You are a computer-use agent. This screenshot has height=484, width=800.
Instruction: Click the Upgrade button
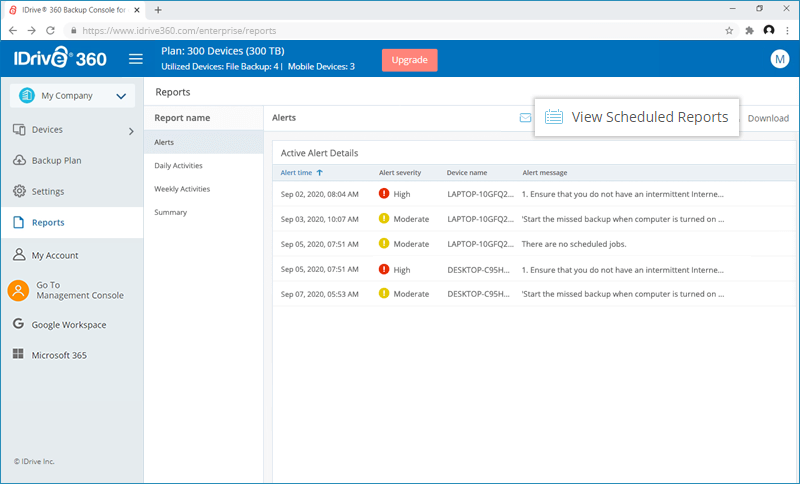click(x=409, y=60)
